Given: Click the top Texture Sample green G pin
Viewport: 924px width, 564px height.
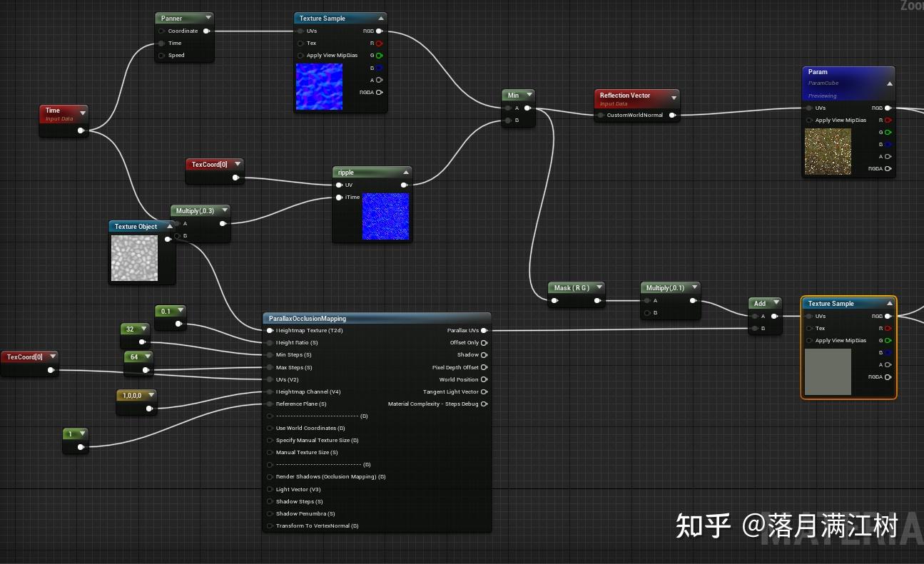Looking at the screenshot, I should click(379, 55).
